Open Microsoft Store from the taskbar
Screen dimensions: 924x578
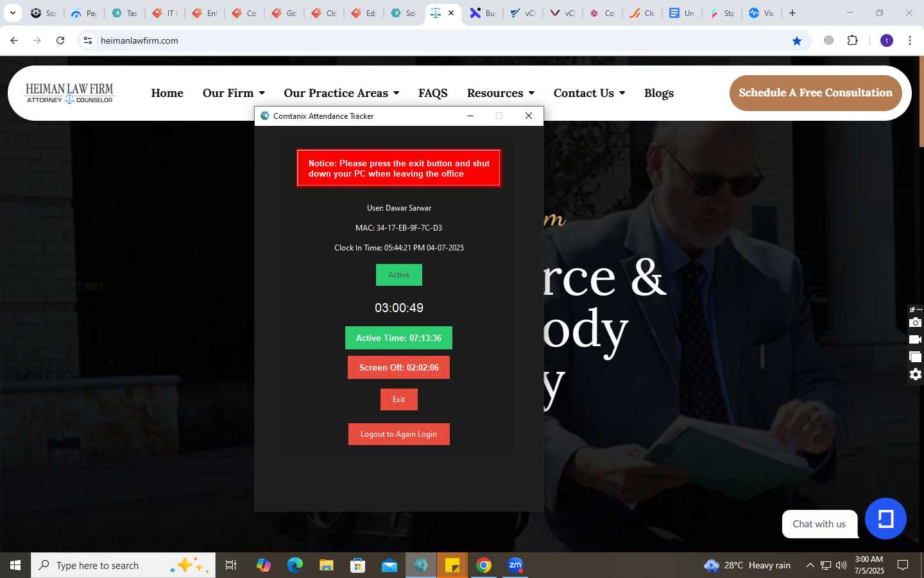coord(358,565)
